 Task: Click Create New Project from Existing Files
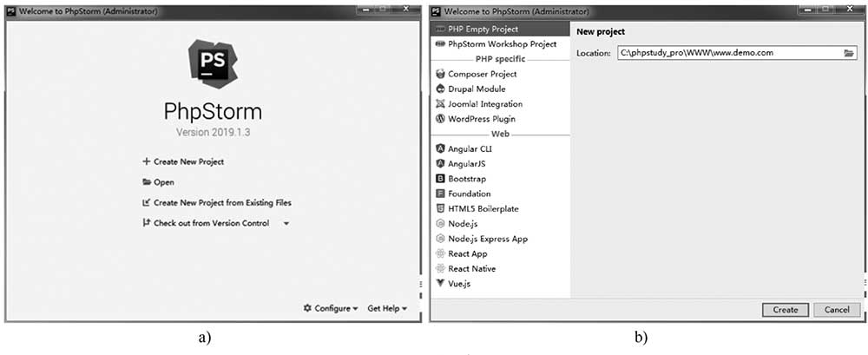(222, 203)
